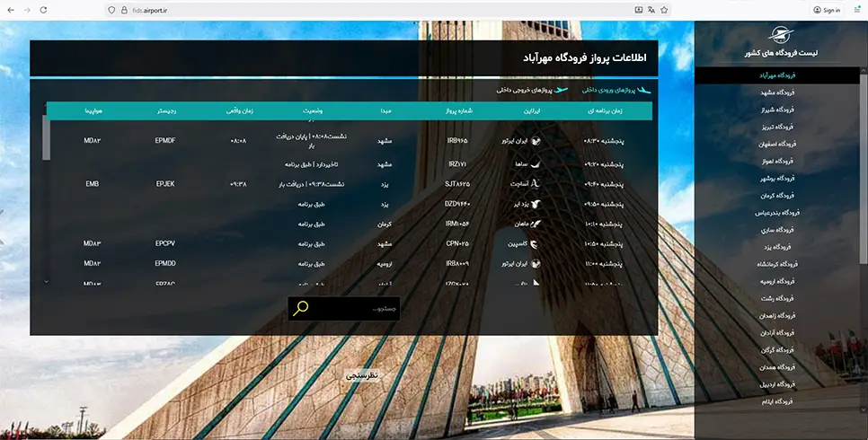The image size is (868, 440).
Task: Click the Iran Air logo on the 08:30 flight
Action: click(536, 141)
